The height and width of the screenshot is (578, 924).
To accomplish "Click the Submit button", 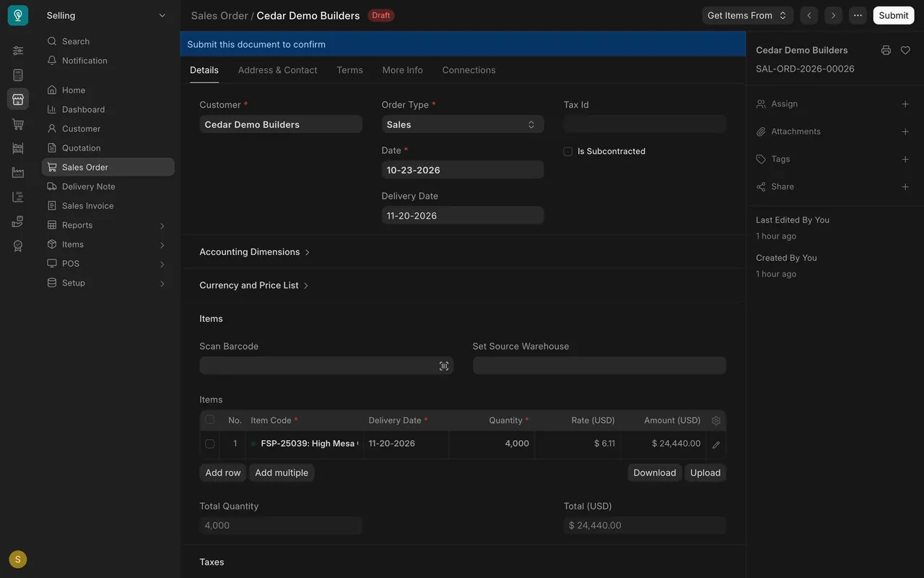I will (894, 15).
